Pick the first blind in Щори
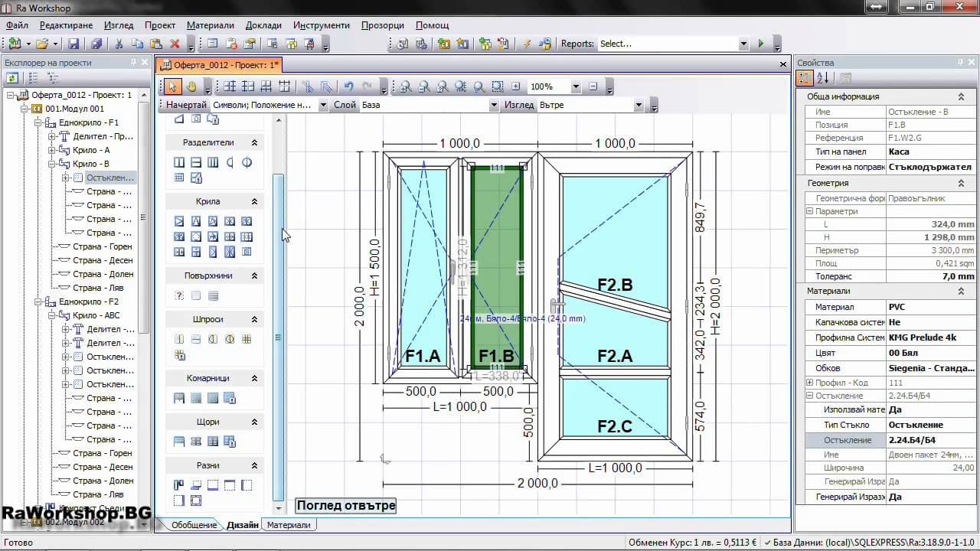Viewport: 980px width, 551px height. [179, 441]
